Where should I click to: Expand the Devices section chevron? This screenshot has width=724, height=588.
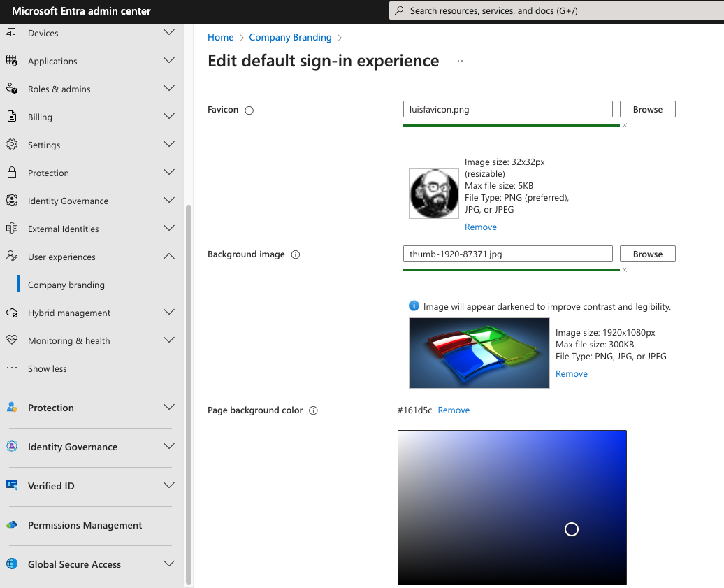point(169,33)
